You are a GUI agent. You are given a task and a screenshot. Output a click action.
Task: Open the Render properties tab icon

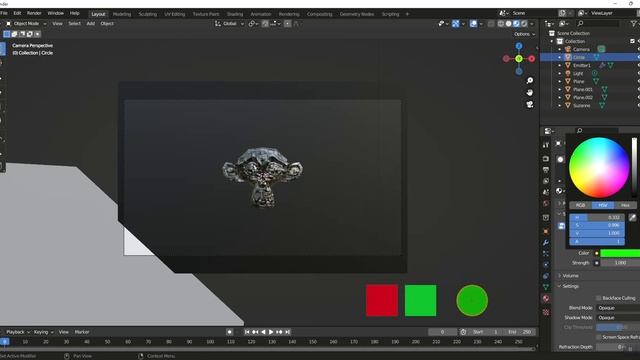(x=546, y=159)
